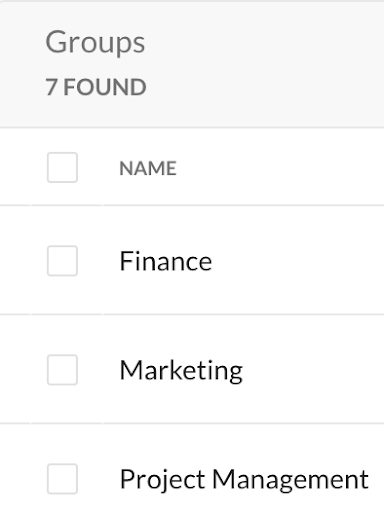Viewport: 384px width, 512px height.
Task: Select the Finance row's empty area
Action: [x=297, y=261]
